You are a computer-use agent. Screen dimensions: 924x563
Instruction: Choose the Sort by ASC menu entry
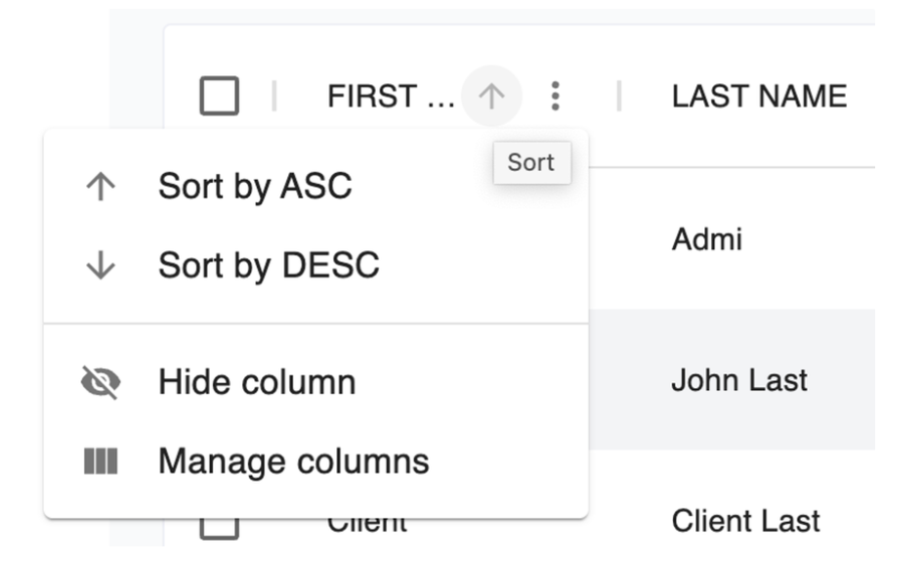pyautogui.click(x=316, y=187)
